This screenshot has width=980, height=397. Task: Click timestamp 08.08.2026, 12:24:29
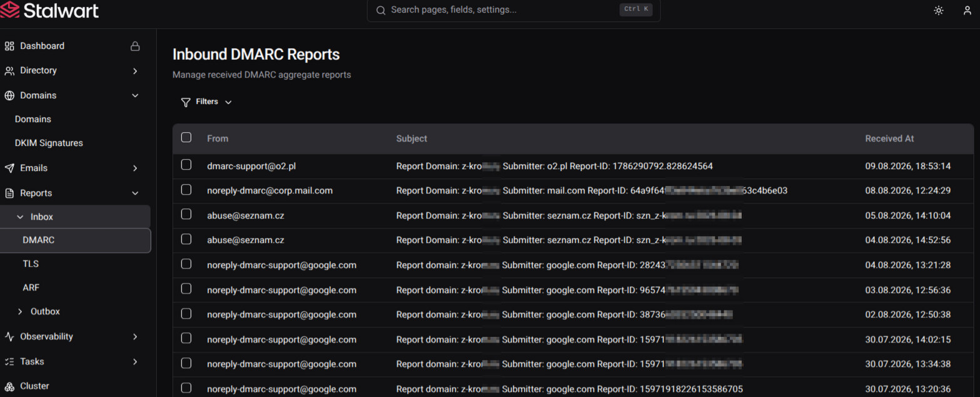pyautogui.click(x=907, y=190)
